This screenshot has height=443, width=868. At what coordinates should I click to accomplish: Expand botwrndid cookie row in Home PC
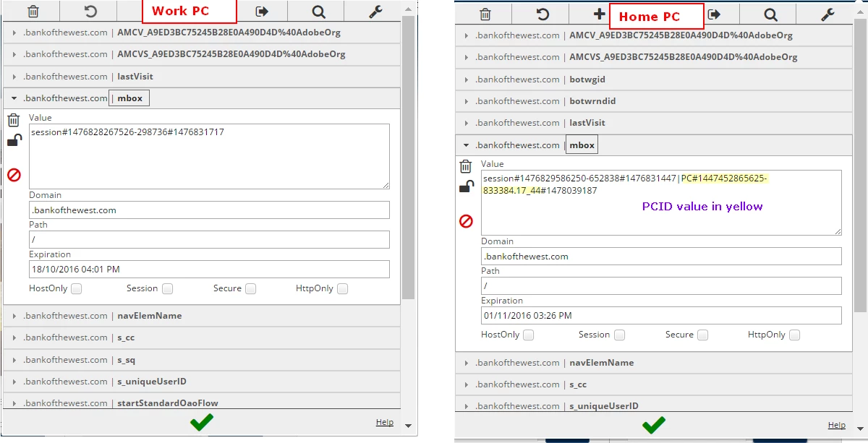[x=654, y=101]
